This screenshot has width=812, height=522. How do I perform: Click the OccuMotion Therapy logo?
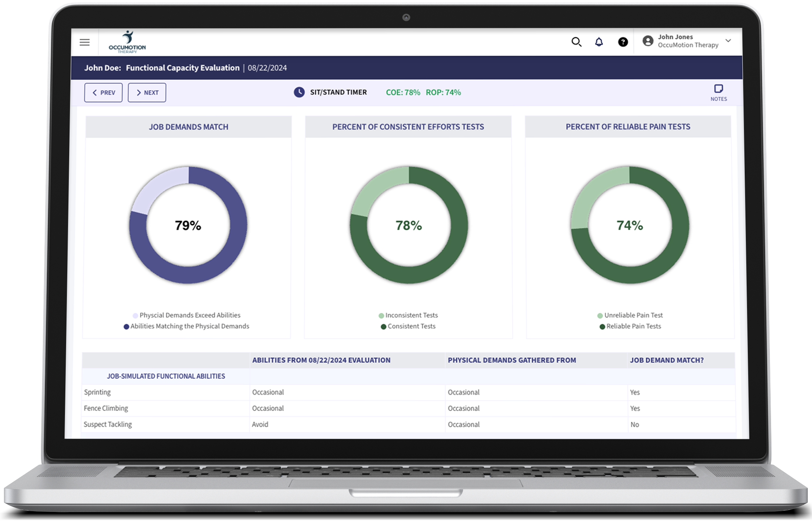coord(127,42)
